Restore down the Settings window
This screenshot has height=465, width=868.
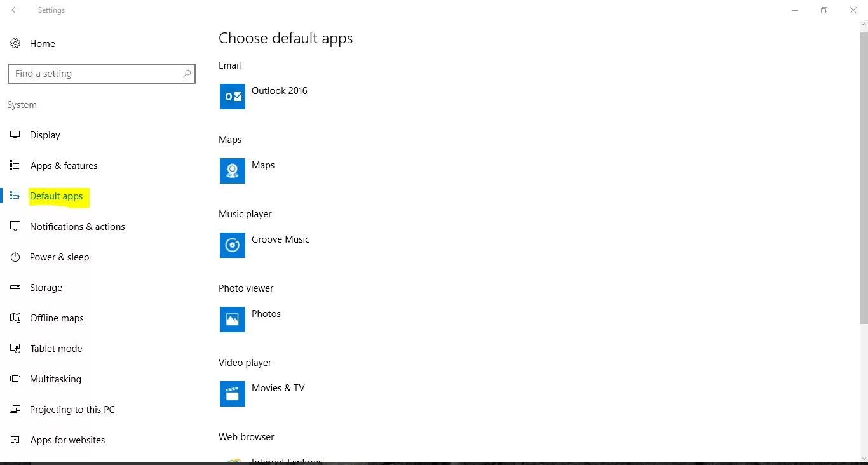point(824,10)
